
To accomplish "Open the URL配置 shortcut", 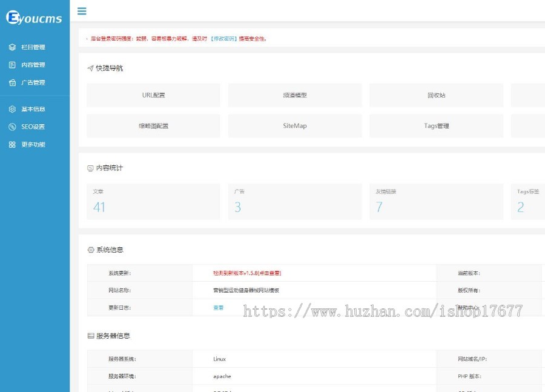I will click(153, 95).
